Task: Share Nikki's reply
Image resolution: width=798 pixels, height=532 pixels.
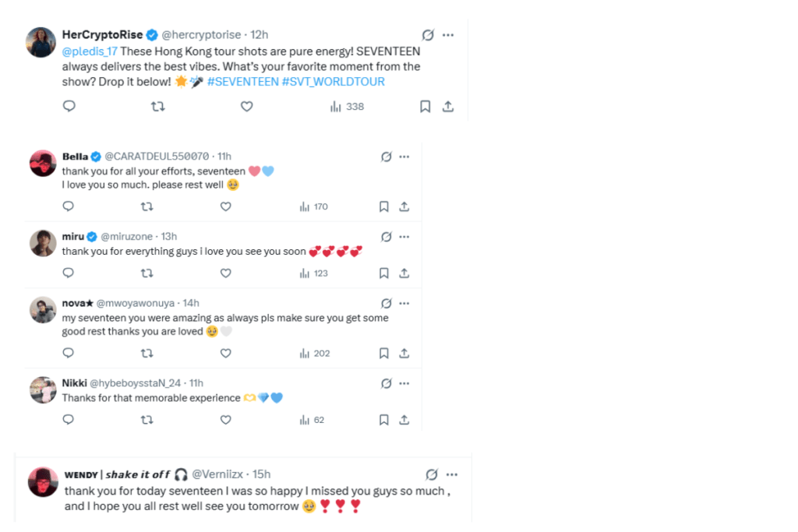Action: click(404, 419)
